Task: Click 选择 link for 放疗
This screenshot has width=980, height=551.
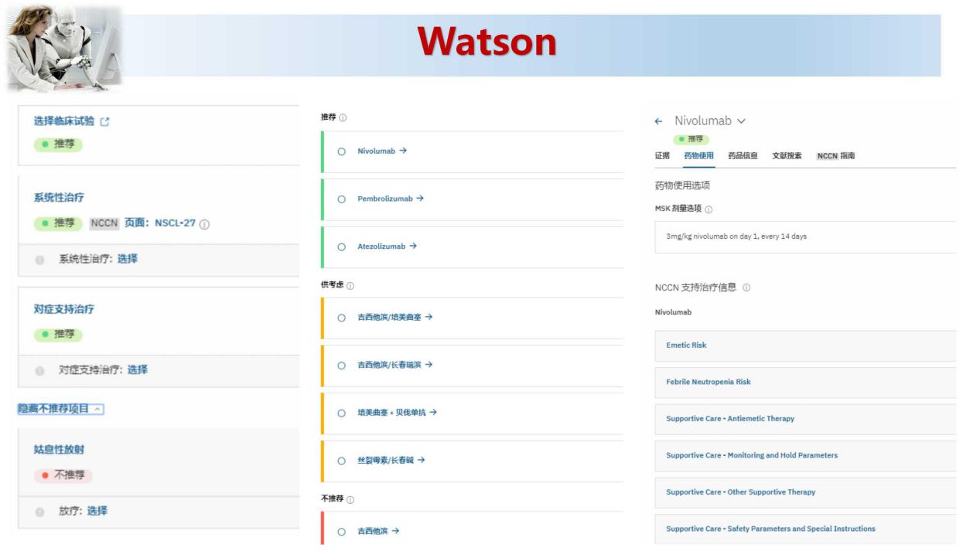Action: pyautogui.click(x=97, y=511)
